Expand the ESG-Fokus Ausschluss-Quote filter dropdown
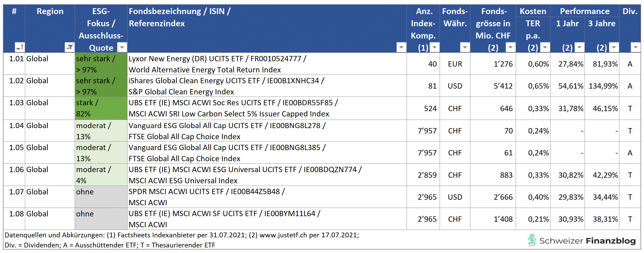644x253 pixels. click(122, 47)
